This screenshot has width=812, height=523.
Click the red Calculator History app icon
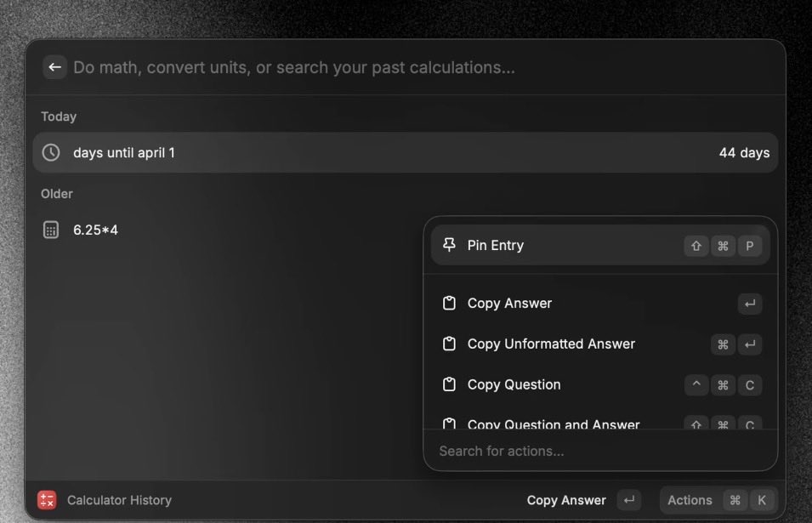47,500
